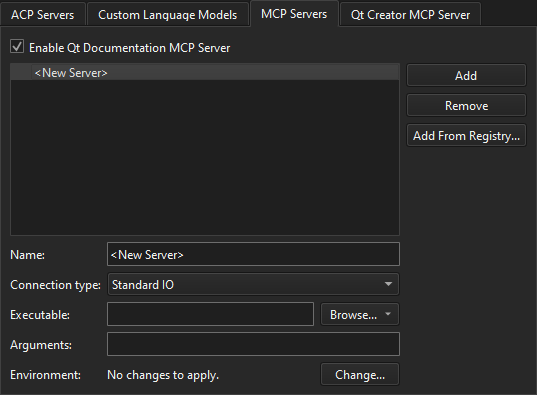
Task: Click the Remove button
Action: [x=466, y=106]
